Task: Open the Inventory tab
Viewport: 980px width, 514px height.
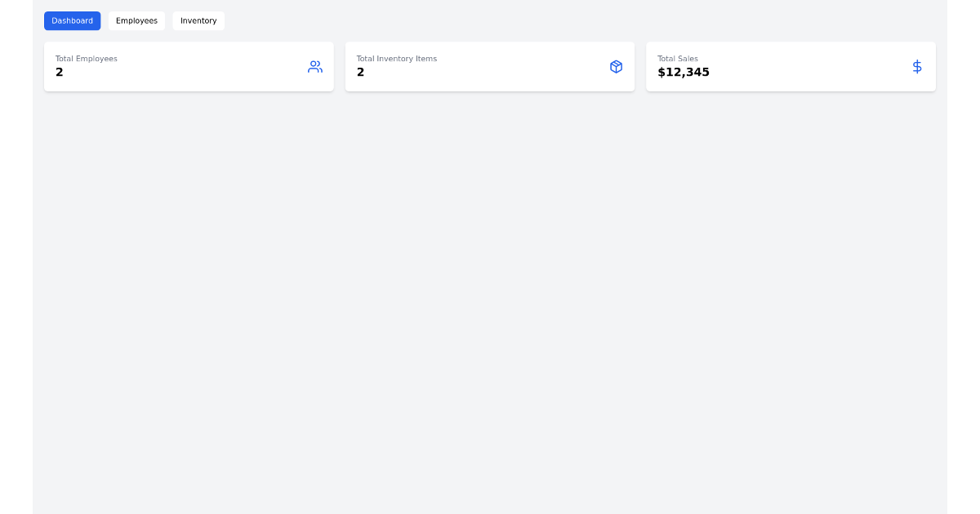Action: pyautogui.click(x=198, y=20)
